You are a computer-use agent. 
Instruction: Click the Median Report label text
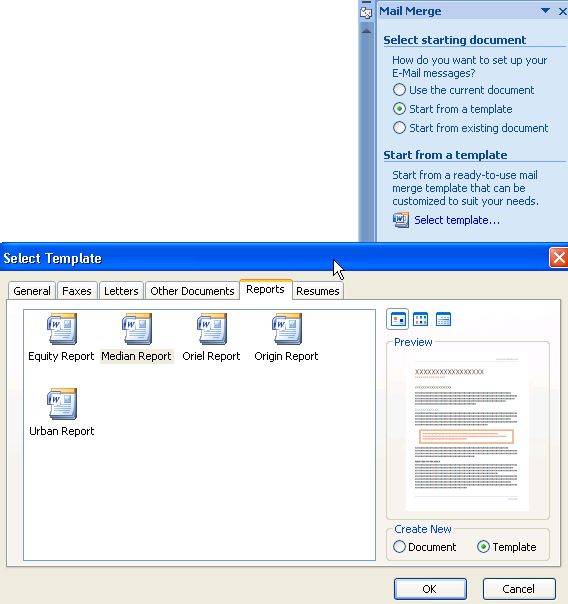point(136,356)
